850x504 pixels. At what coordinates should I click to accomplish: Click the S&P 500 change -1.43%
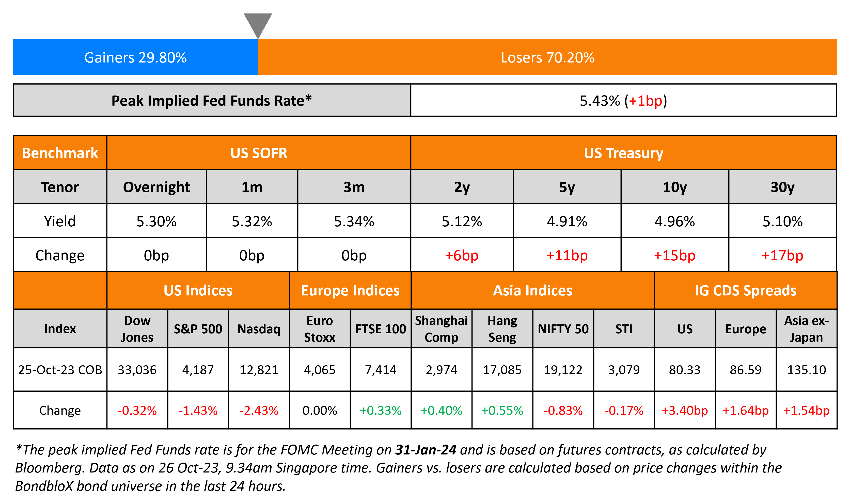pos(198,410)
